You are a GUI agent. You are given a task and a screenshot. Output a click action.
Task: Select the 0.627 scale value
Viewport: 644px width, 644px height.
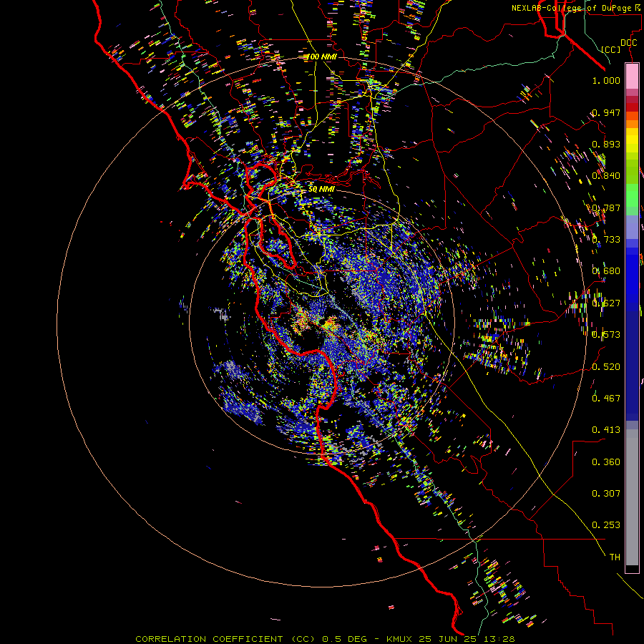pos(606,303)
